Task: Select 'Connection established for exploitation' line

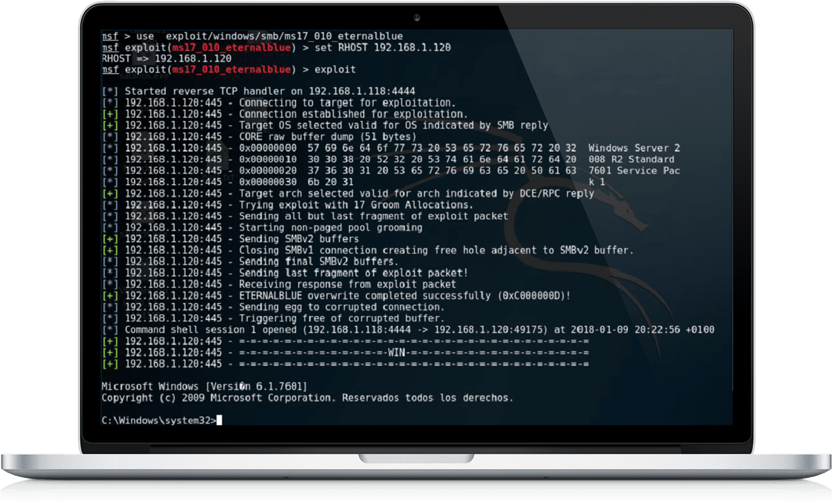Action: [x=285, y=114]
